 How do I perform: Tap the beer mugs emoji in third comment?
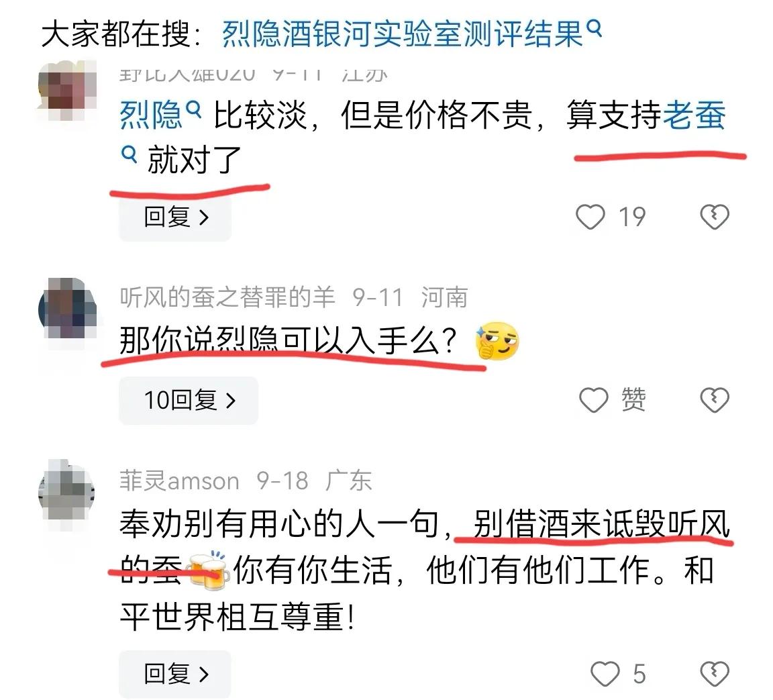[x=208, y=570]
